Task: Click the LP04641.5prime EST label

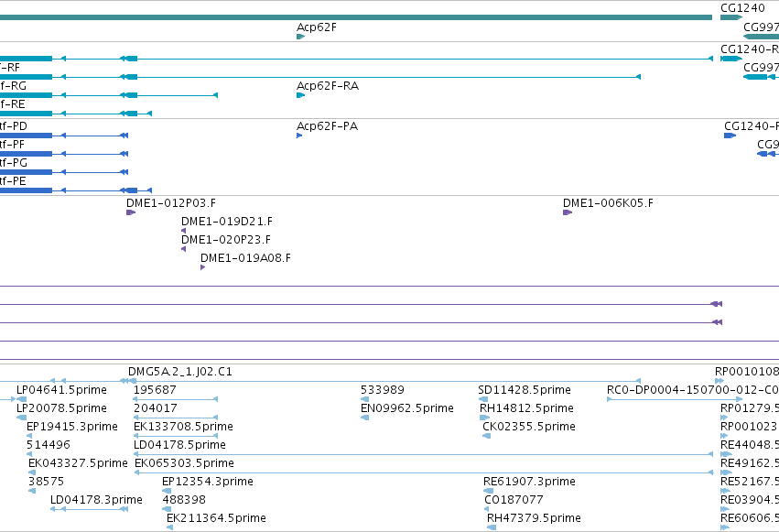Action: pyautogui.click(x=61, y=390)
